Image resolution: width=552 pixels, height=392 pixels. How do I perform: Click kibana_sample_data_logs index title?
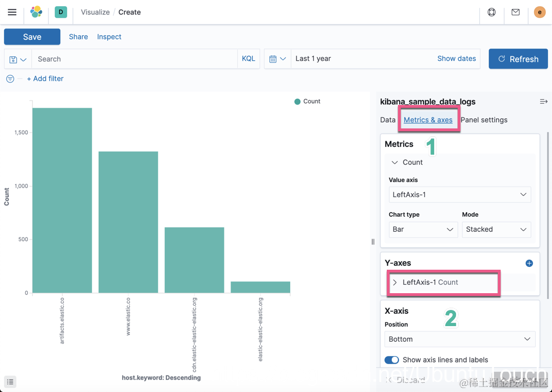point(428,102)
